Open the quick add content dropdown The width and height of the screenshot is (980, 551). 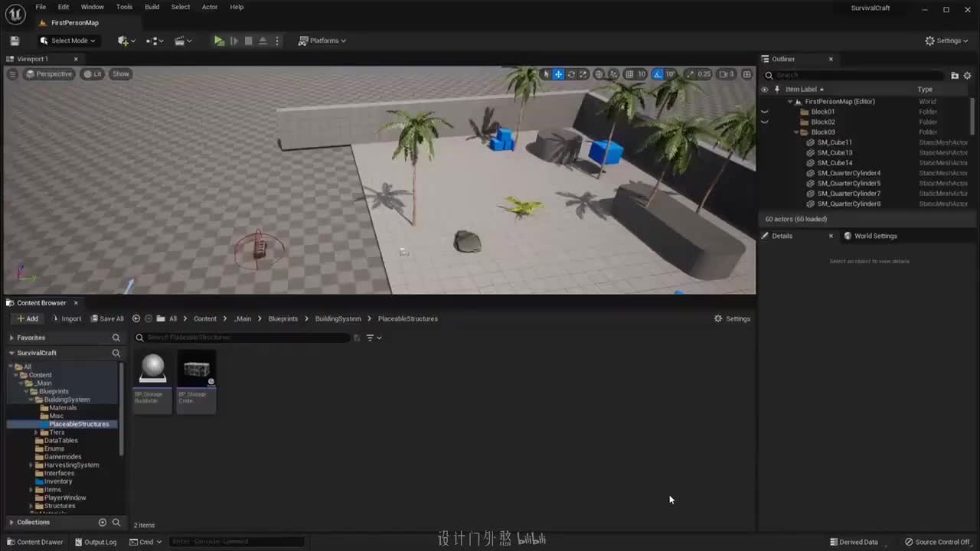[126, 41]
